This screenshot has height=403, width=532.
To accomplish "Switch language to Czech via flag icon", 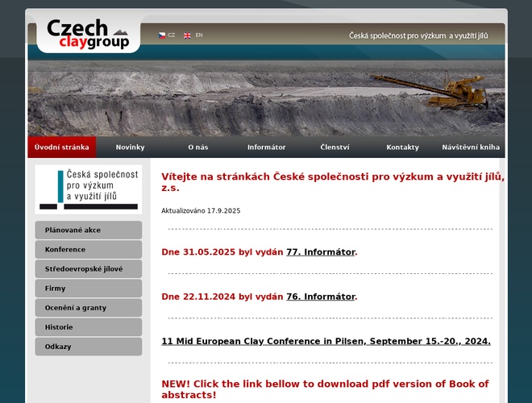I will click(x=162, y=35).
